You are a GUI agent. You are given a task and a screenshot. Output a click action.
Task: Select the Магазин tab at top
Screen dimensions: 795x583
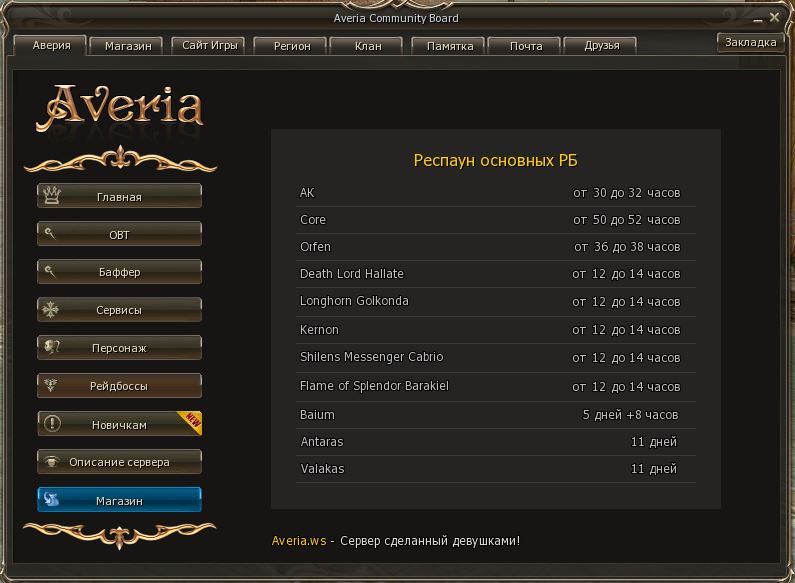click(127, 46)
